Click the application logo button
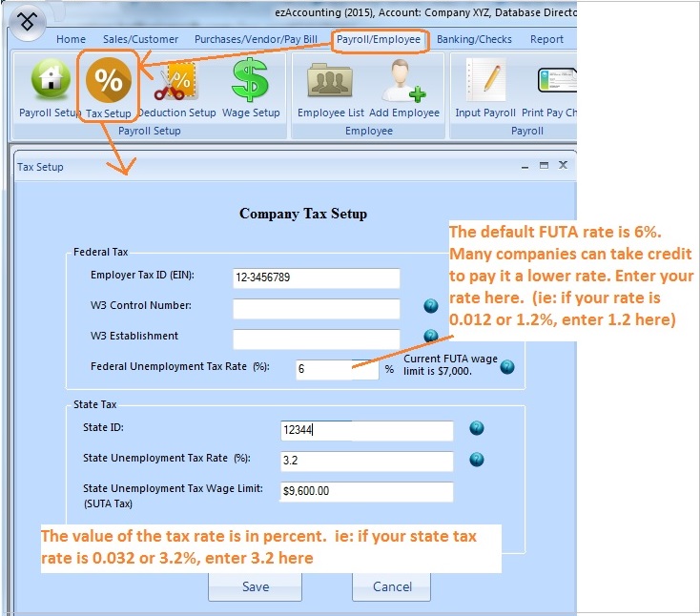This screenshot has width=700, height=616. 29,21
